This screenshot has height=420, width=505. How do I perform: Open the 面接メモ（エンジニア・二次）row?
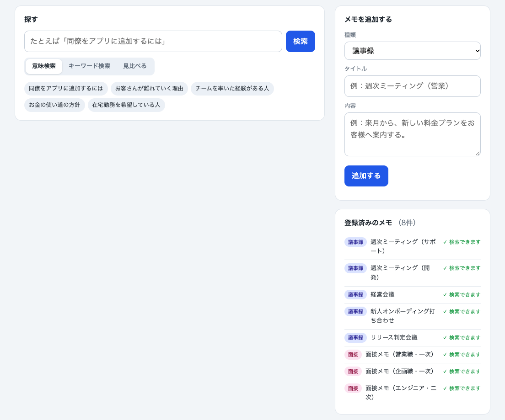412,393
